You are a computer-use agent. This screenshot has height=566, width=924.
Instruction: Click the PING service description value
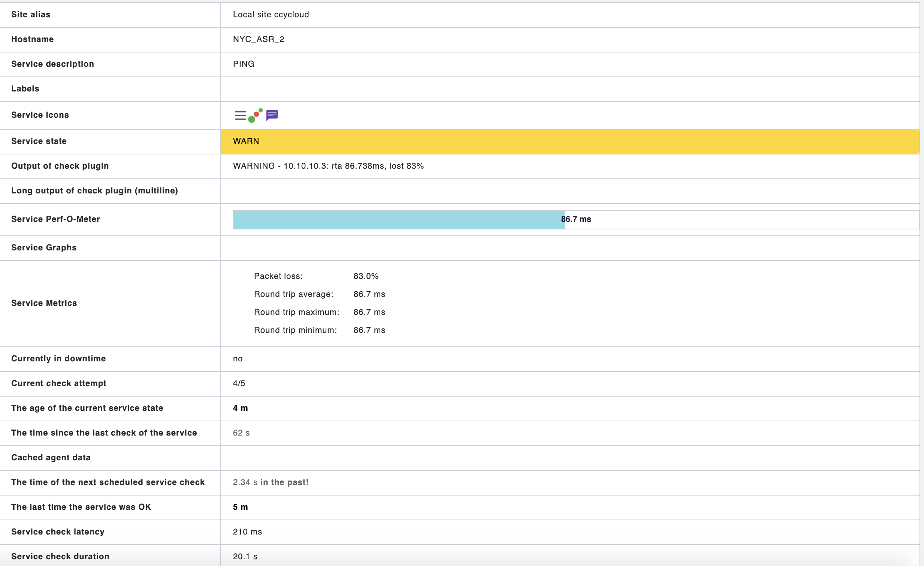point(244,64)
